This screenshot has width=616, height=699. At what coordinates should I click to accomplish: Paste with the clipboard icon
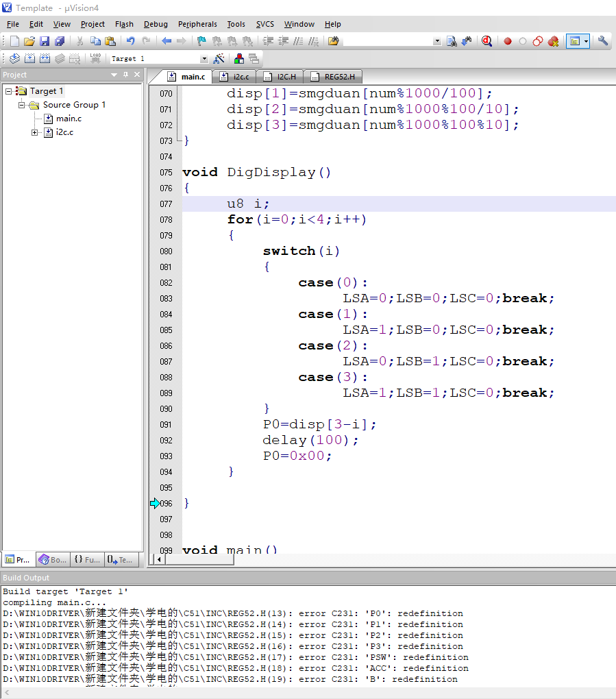[x=110, y=41]
